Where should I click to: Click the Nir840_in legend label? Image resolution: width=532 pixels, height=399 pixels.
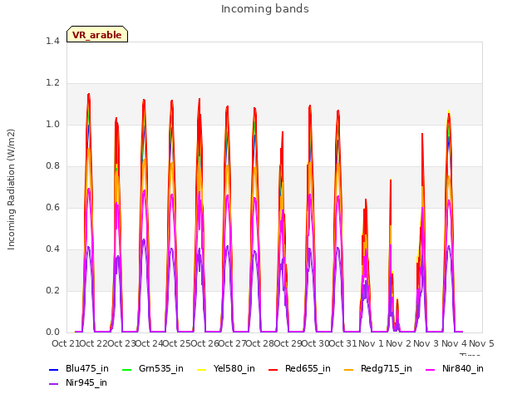click(x=463, y=369)
